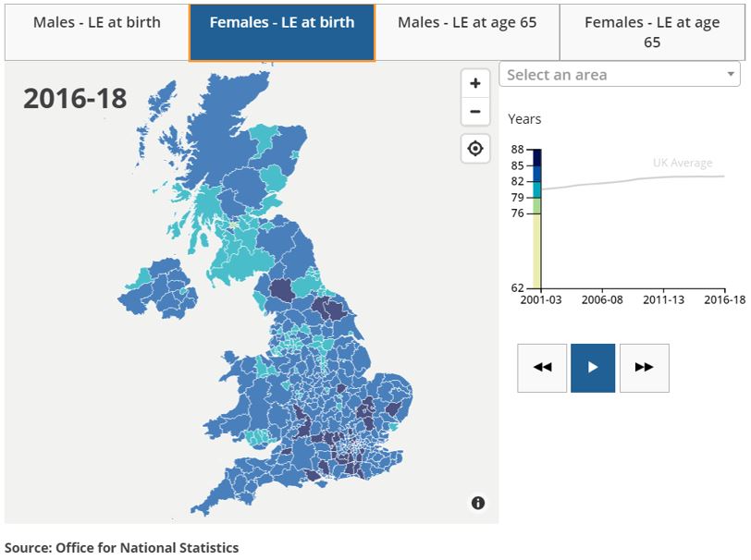Select the geolocate crosshair icon
This screenshot has width=751, height=560.
[474, 148]
